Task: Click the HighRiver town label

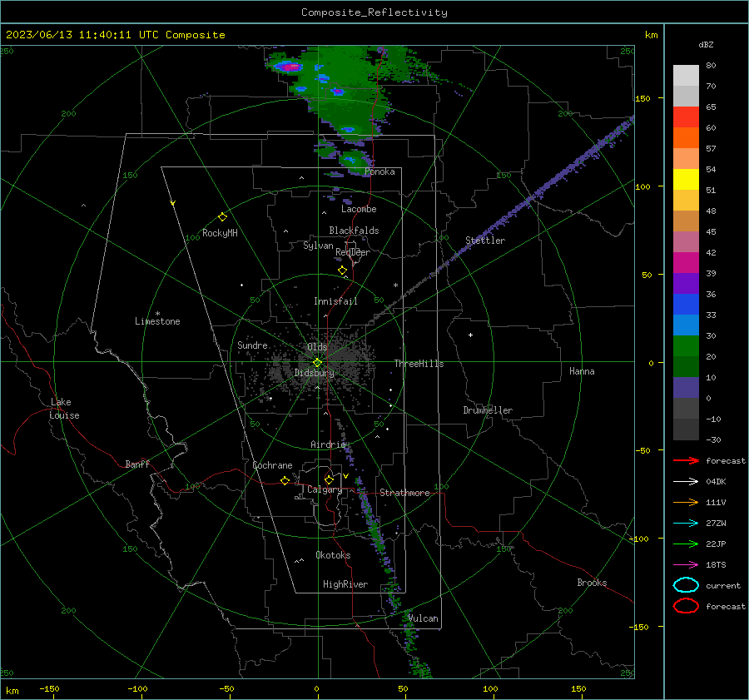Action: (x=345, y=585)
